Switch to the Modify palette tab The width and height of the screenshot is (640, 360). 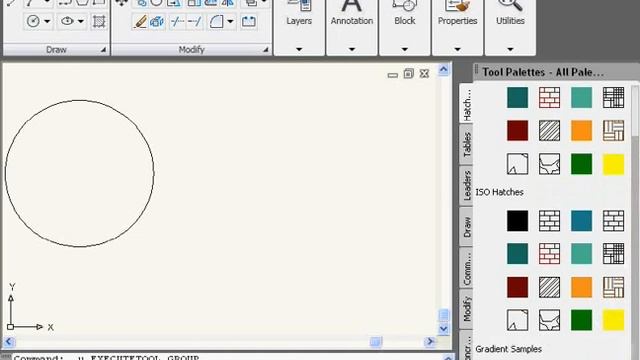[x=467, y=309]
